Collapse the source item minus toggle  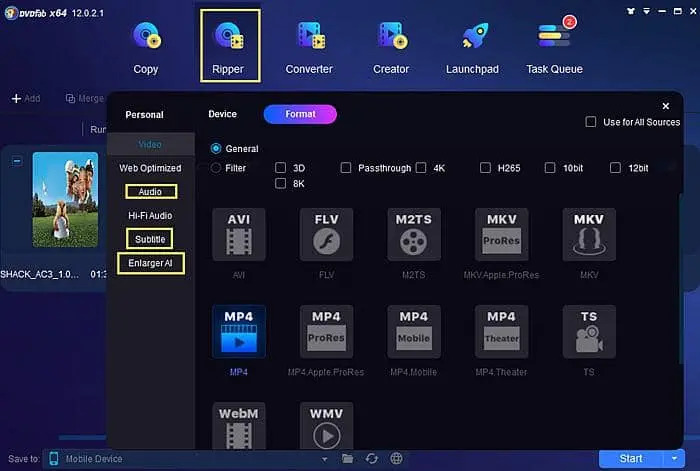pos(17,161)
